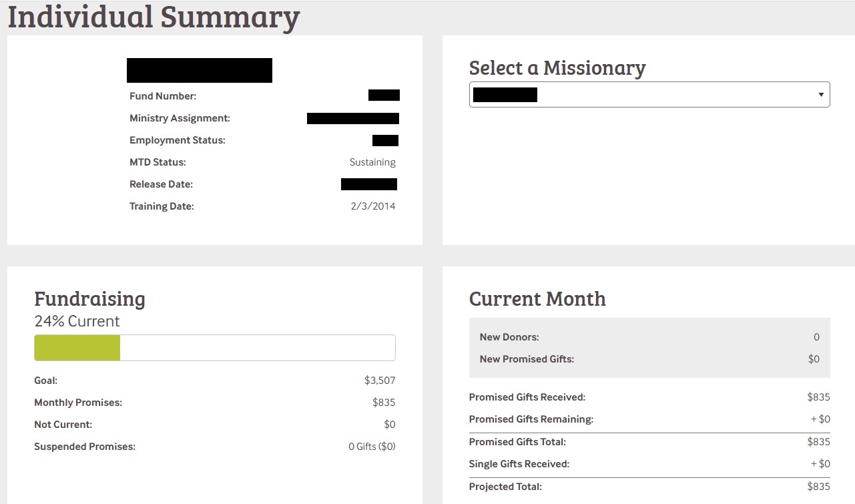855x504 pixels.
Task: Click the Training Date 2/3/2014 value
Action: 372,206
